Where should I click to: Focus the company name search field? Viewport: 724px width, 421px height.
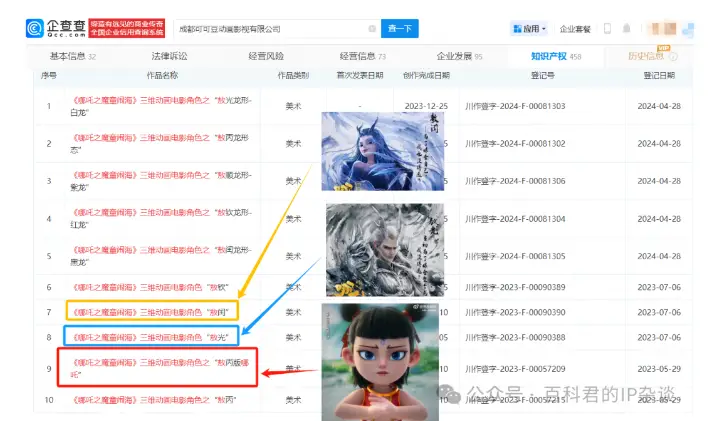click(x=277, y=29)
